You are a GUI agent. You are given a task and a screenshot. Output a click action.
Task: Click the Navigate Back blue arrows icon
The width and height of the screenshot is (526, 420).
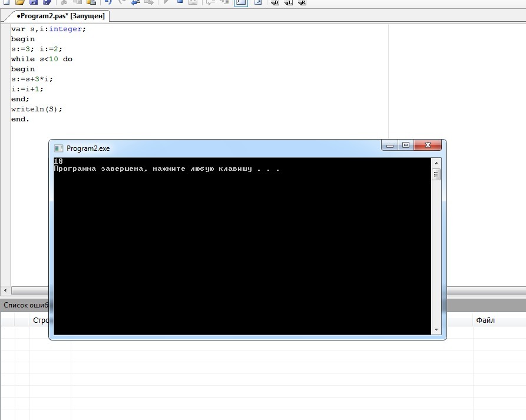pyautogui.click(x=135, y=2)
